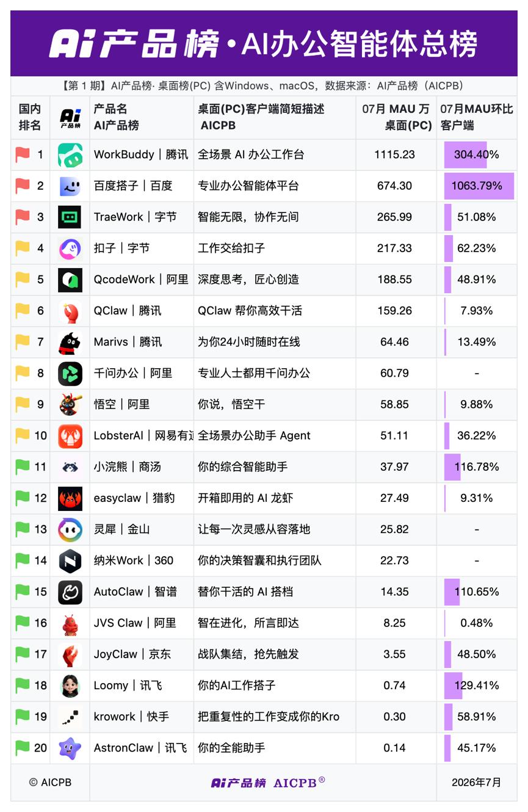The image size is (528, 812).
Task: Select the TraeWork green icon
Action: click(70, 217)
